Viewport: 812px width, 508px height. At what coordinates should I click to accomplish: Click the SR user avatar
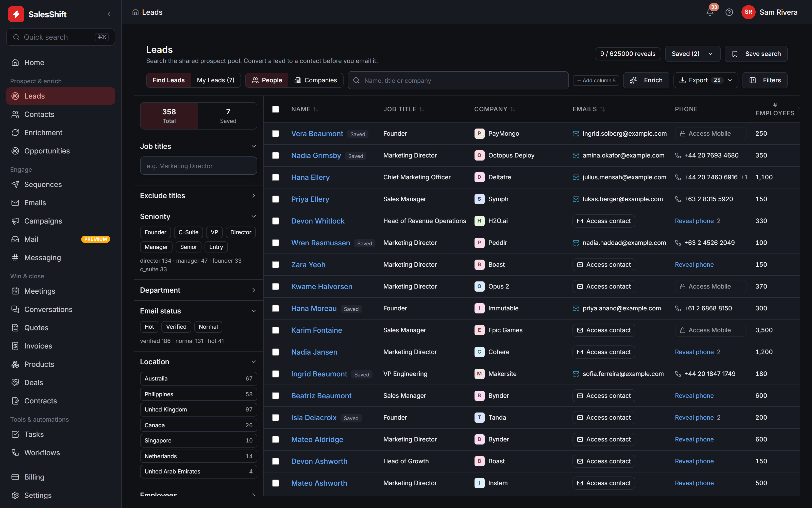(x=748, y=12)
